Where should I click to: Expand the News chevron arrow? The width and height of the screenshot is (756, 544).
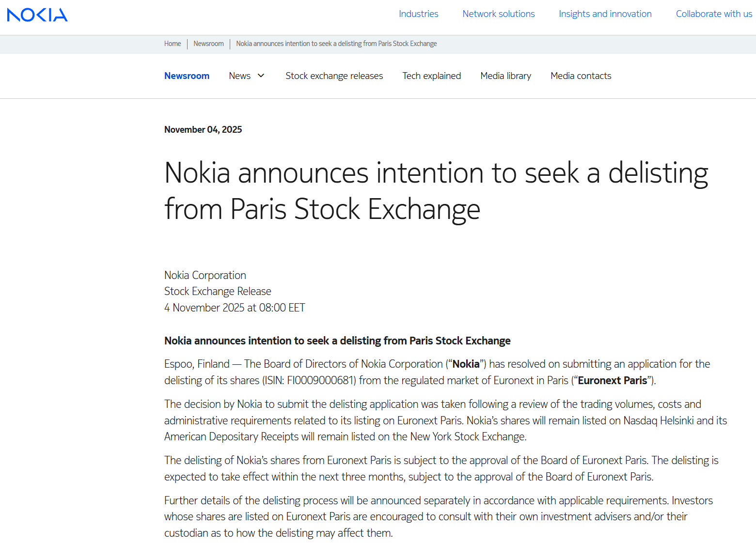(261, 76)
